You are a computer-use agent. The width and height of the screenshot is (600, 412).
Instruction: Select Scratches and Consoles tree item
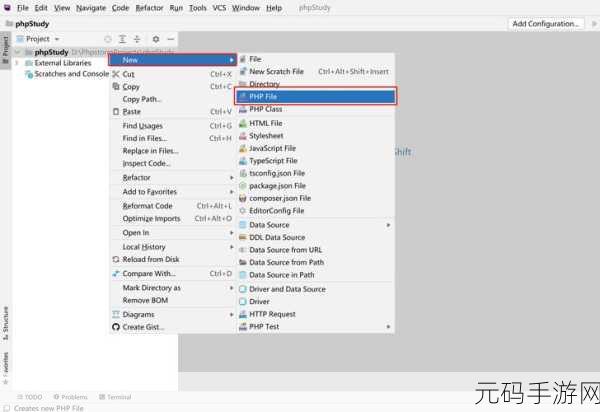click(67, 74)
